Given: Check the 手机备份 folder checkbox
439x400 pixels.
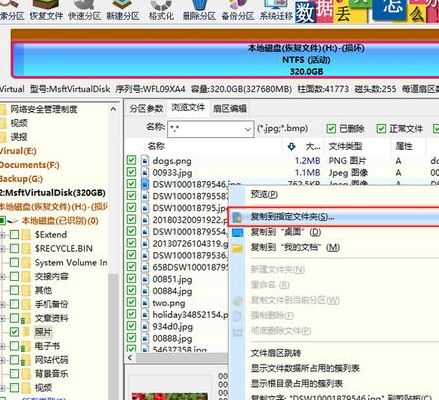Looking at the screenshot, I should click(x=14, y=304).
